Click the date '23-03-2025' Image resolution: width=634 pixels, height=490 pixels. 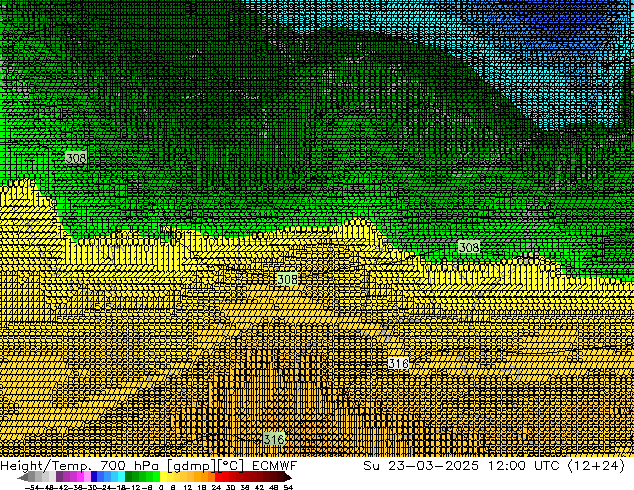pyautogui.click(x=433, y=466)
